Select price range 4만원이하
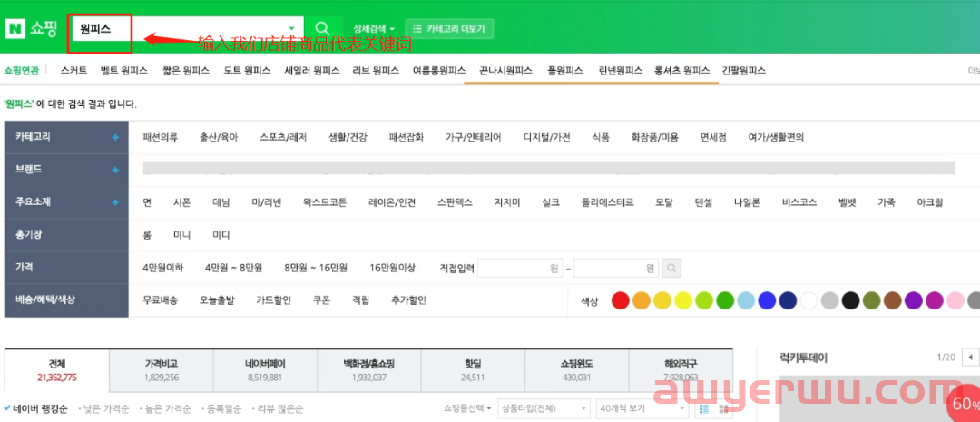Image resolution: width=980 pixels, height=422 pixels. tap(163, 268)
